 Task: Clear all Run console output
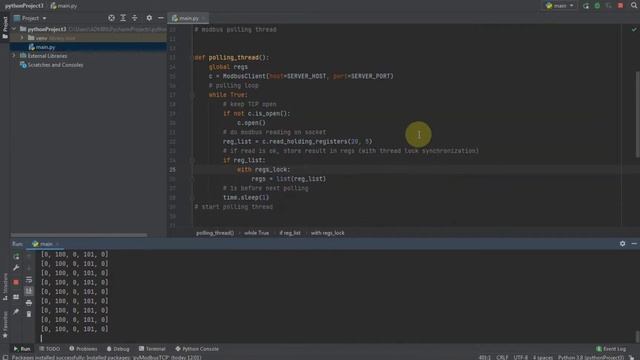(x=29, y=314)
